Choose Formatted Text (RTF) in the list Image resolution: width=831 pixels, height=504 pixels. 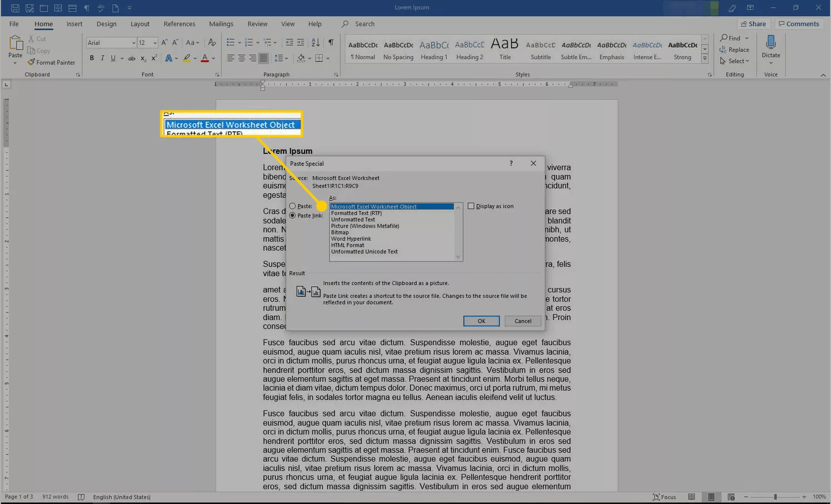tap(356, 213)
